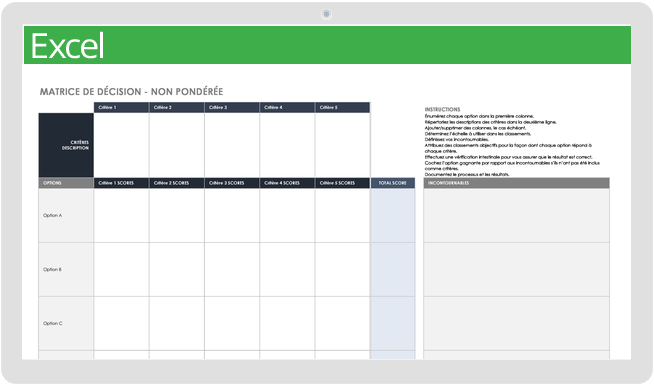Viewport: 654px width, 385px height.
Task: Click the Critère 5 description cell
Action: [342, 145]
